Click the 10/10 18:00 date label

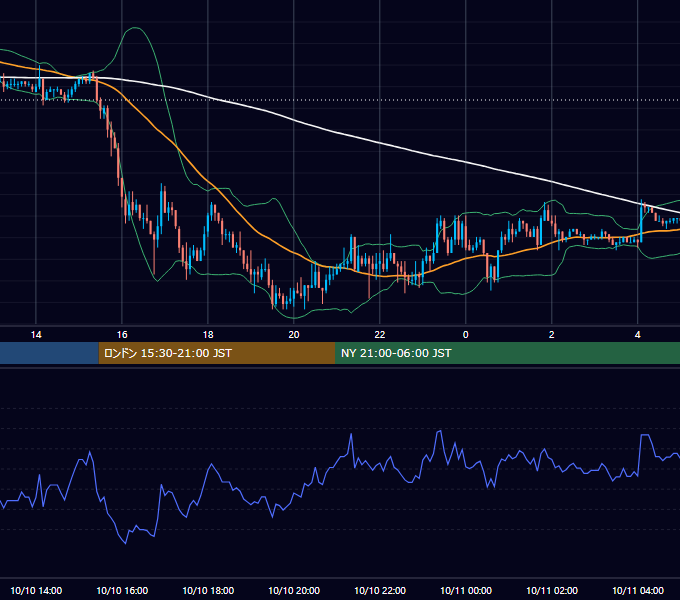click(208, 590)
